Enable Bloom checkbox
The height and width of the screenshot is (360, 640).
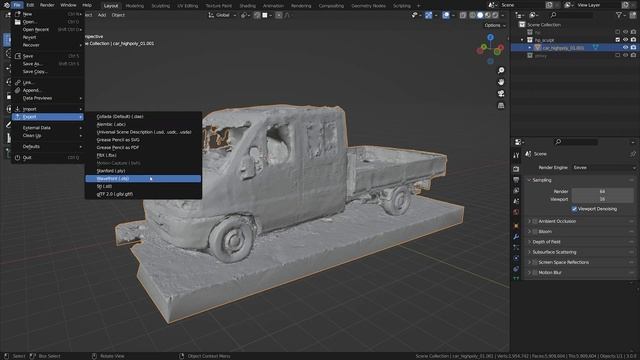535,231
